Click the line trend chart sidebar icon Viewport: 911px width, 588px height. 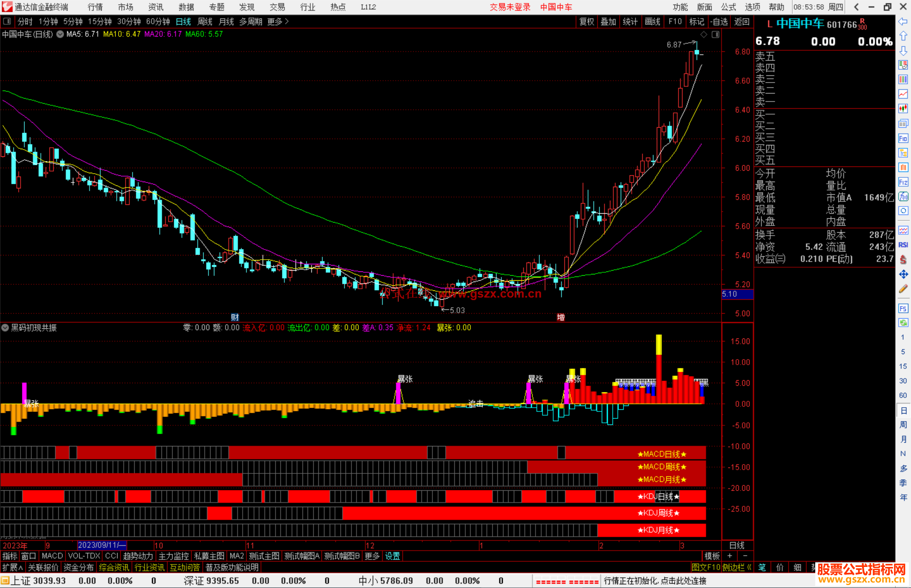(903, 94)
